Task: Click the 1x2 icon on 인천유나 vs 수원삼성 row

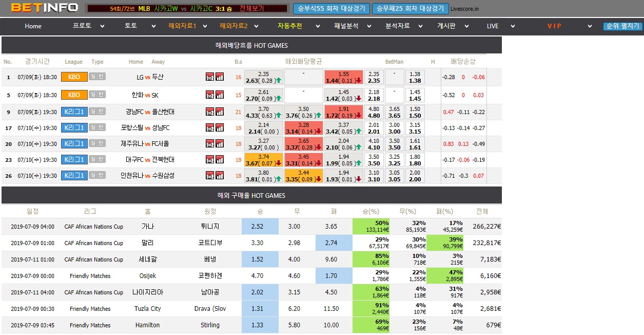Action: (210, 176)
